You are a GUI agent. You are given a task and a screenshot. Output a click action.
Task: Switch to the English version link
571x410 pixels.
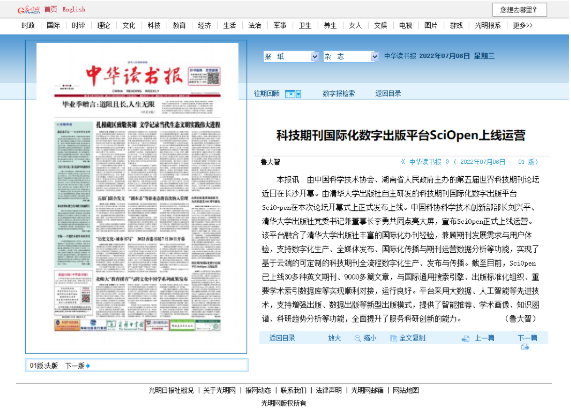click(74, 9)
